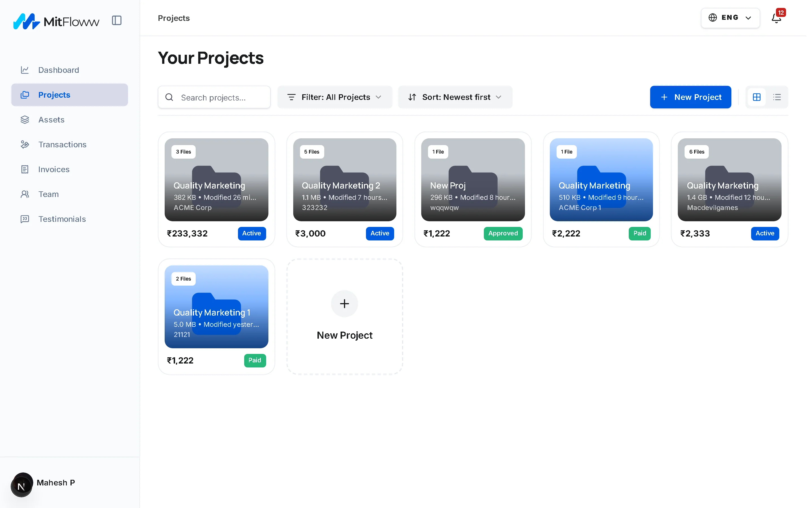This screenshot has width=812, height=508.
Task: Click the Your Projects heading
Action: click(x=211, y=58)
